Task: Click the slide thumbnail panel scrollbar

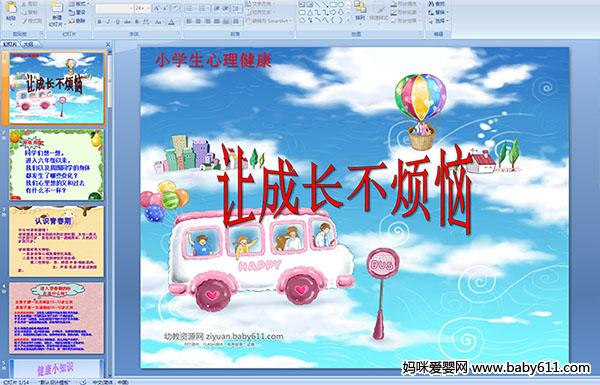Action: pyautogui.click(x=110, y=213)
